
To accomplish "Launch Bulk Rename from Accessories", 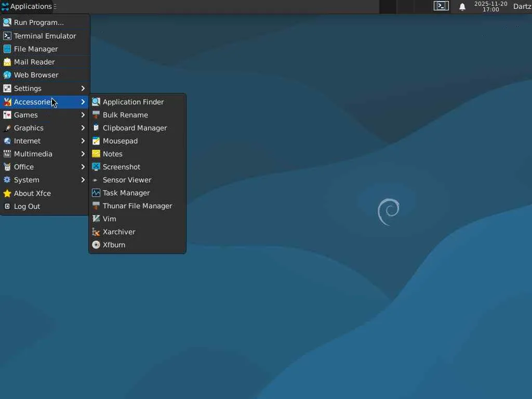I will pyautogui.click(x=137, y=115).
